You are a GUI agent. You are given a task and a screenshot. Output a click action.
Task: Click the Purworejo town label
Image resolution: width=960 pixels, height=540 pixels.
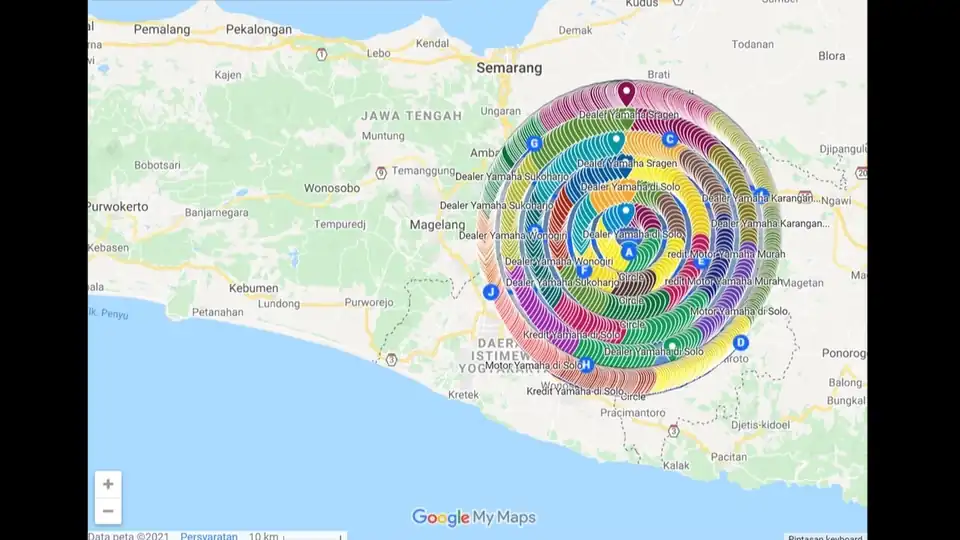[x=369, y=302]
